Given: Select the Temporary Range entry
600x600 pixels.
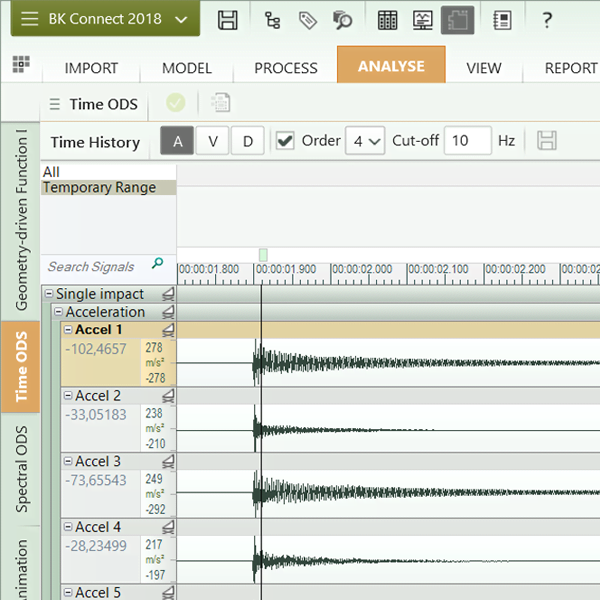Looking at the screenshot, I should (100, 188).
